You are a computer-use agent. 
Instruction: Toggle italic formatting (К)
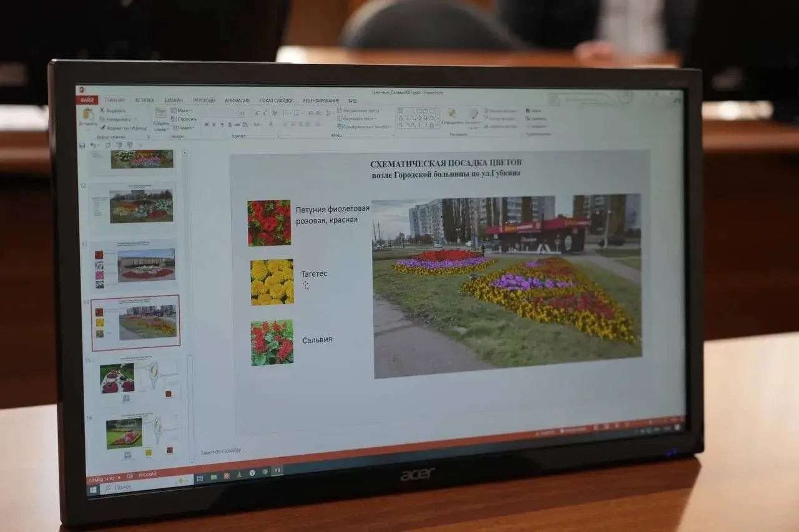(x=214, y=125)
